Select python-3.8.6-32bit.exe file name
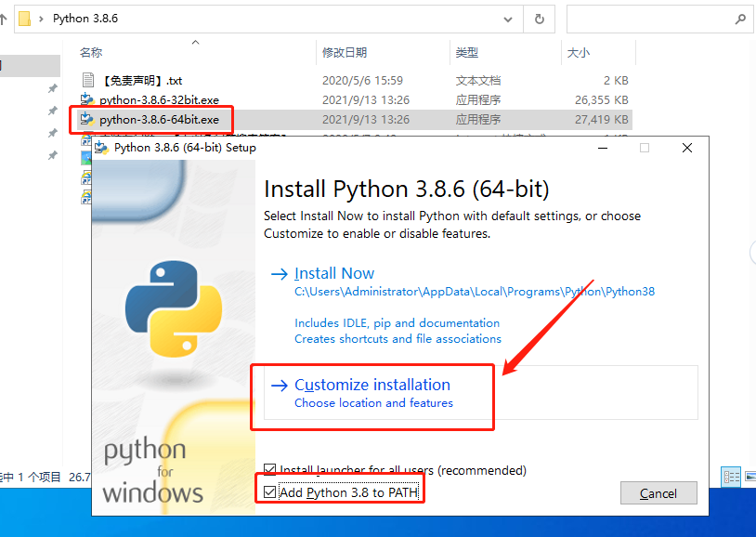Image resolution: width=756 pixels, height=537 pixels. (159, 99)
